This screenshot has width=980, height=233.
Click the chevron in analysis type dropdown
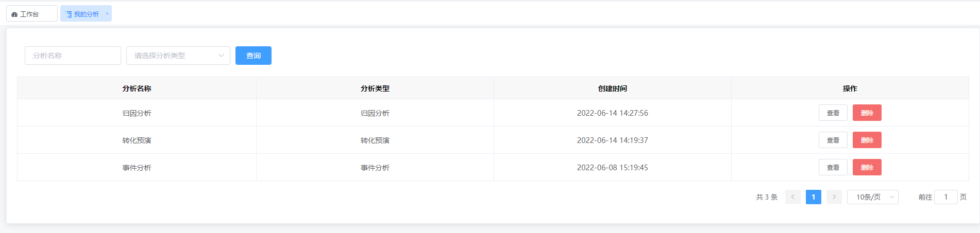click(x=221, y=56)
